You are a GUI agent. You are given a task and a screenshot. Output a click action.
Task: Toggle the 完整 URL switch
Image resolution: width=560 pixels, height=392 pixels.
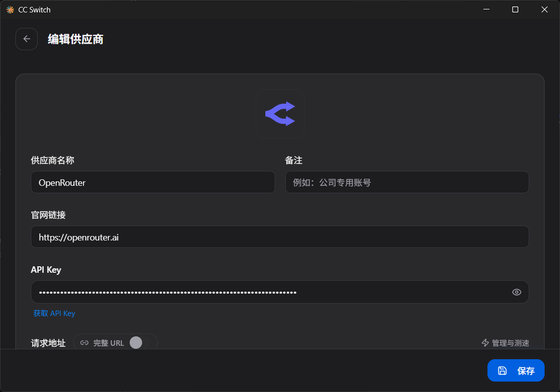[140, 343]
